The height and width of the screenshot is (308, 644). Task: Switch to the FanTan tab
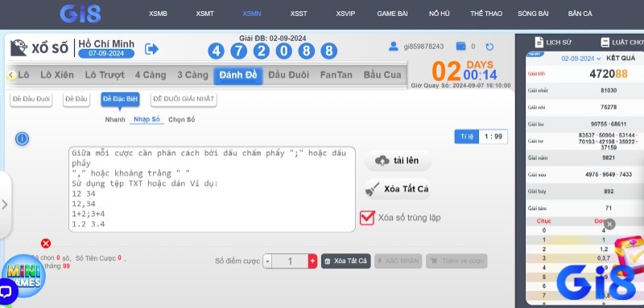click(x=336, y=75)
